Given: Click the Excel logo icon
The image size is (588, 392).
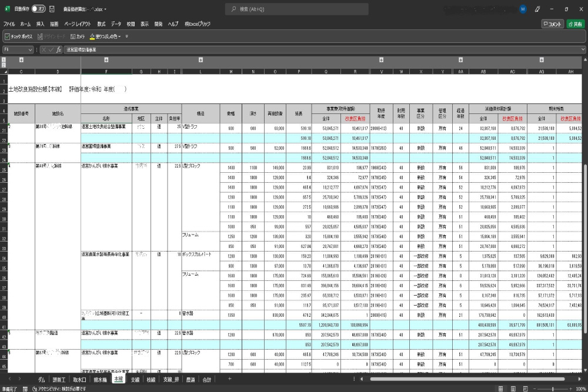Looking at the screenshot, I should 7,9.
